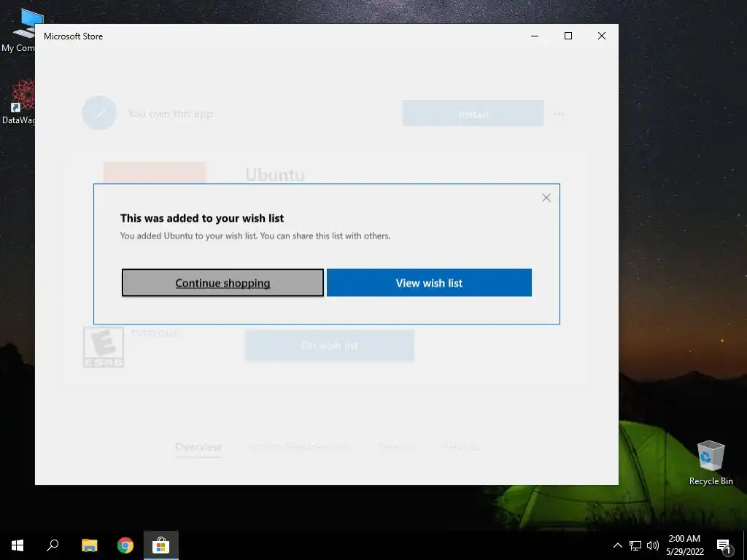Select the Recycle Bin desktop icon
This screenshot has width=747, height=560.
click(711, 463)
